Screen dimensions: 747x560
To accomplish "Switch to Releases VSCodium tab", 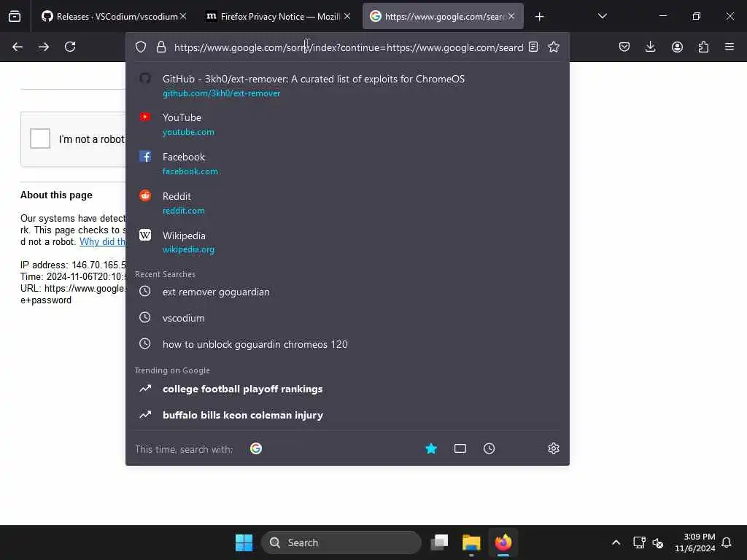I will pos(112,17).
